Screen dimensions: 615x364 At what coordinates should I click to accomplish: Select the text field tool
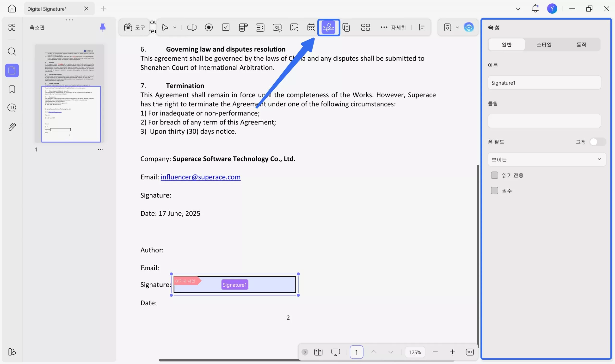click(x=192, y=27)
